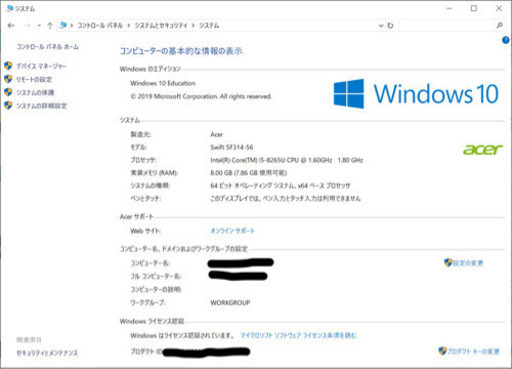Screen dimensions: 512x369
Task: Open コントロール パネル ホーム link
Action: 48,47
